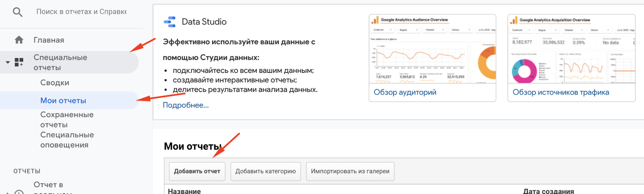Click the Data Studio title text

point(204,22)
